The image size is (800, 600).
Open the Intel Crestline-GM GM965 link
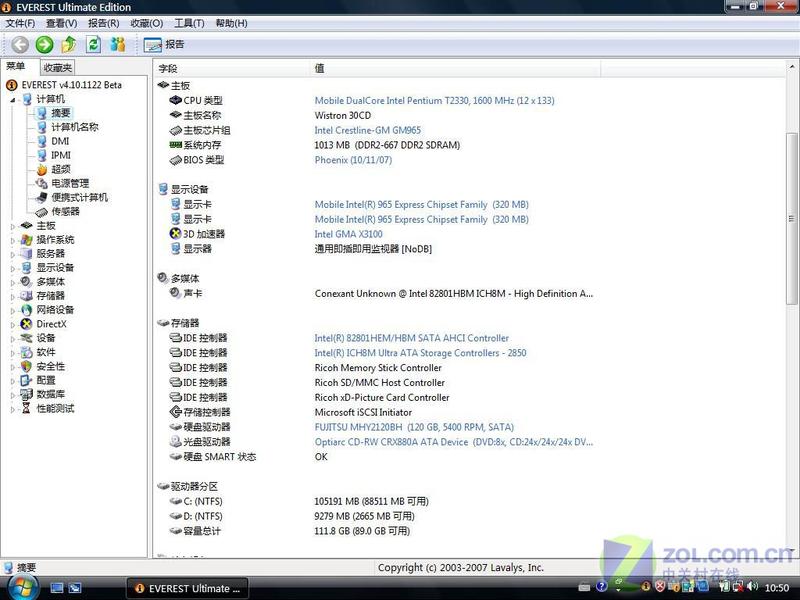coord(367,130)
